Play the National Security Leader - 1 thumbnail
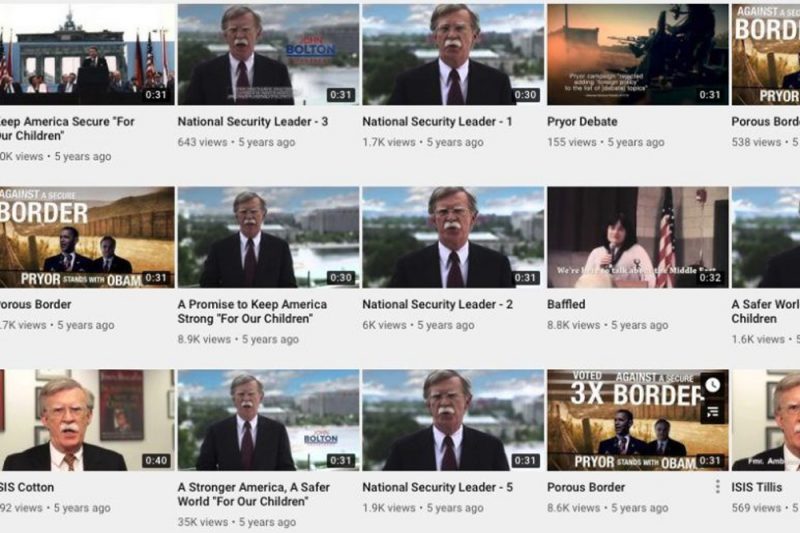The height and width of the screenshot is (533, 800). point(453,55)
